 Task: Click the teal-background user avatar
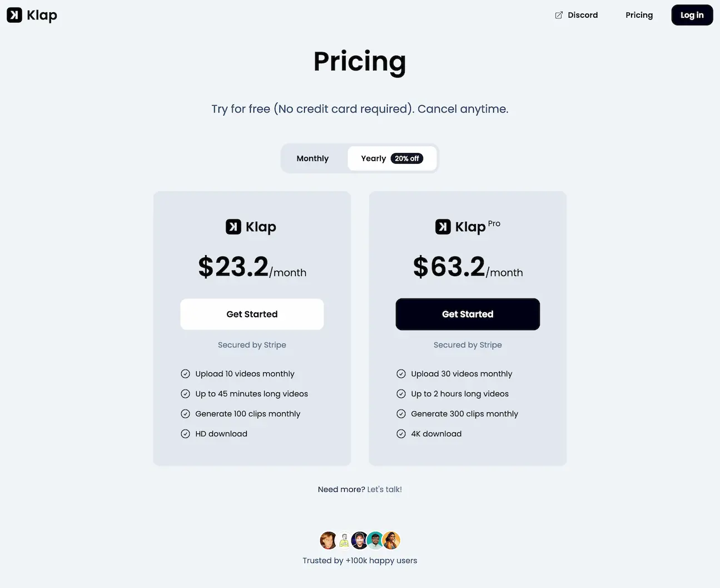(375, 540)
